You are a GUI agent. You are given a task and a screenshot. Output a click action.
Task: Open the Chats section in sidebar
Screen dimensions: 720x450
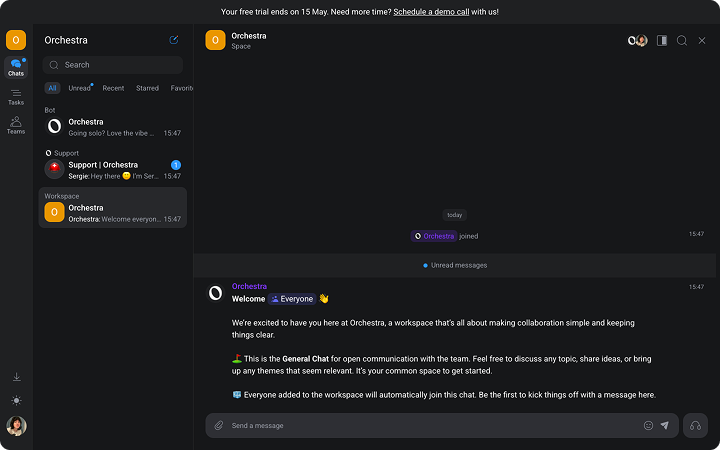pyautogui.click(x=16, y=68)
